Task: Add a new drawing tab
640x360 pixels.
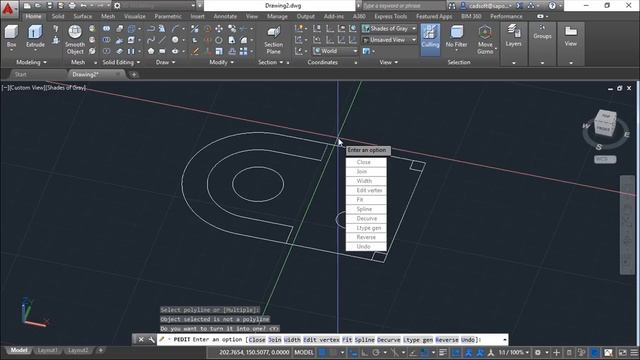Action: click(x=134, y=75)
